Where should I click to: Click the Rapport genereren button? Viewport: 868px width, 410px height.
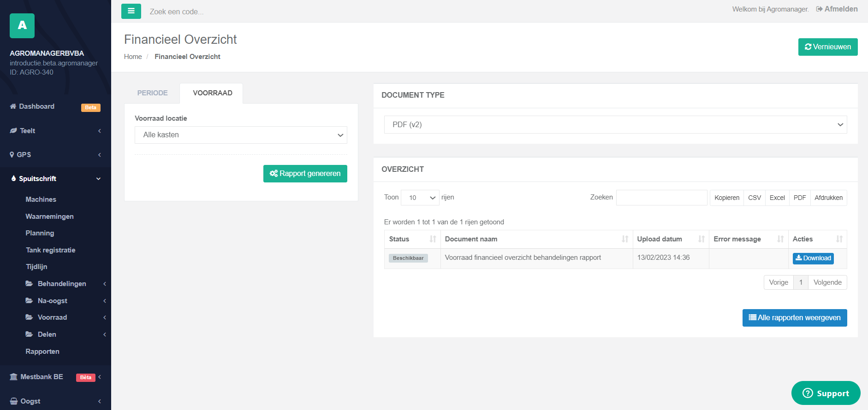tap(305, 174)
